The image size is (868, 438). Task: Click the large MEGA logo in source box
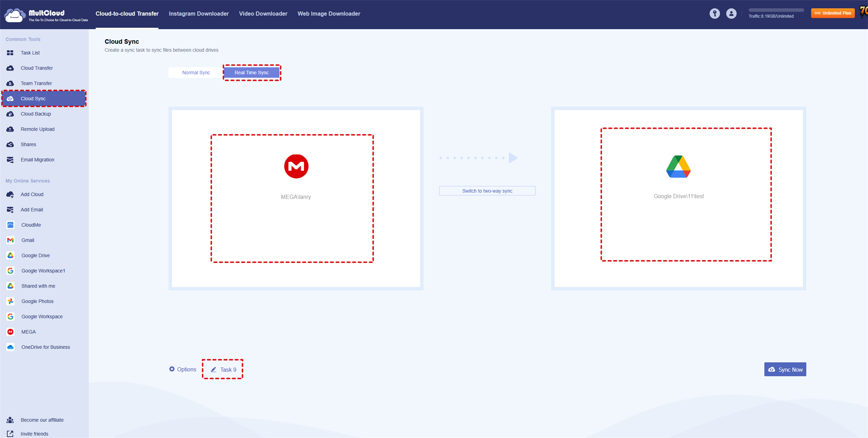pyautogui.click(x=296, y=166)
